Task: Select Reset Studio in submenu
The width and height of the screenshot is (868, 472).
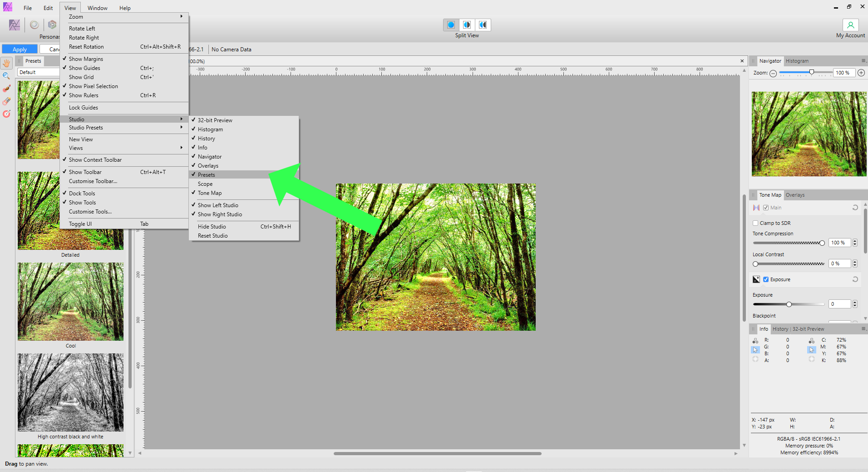Action: 244,236
